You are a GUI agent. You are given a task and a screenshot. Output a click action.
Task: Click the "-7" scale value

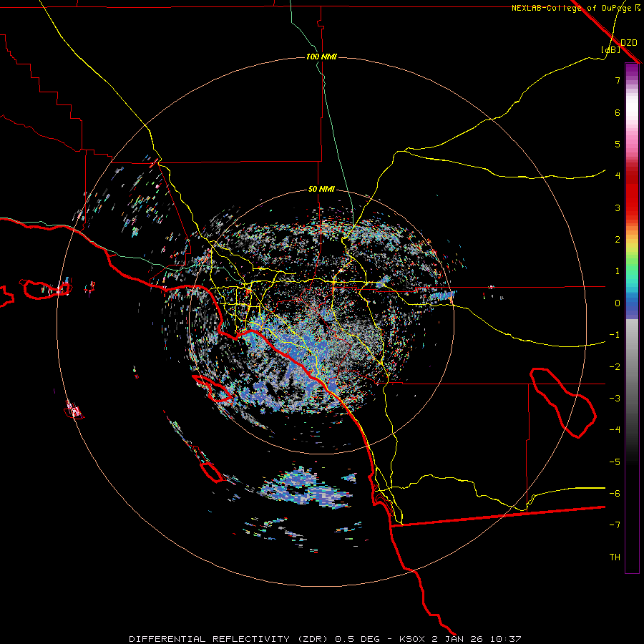(x=615, y=525)
